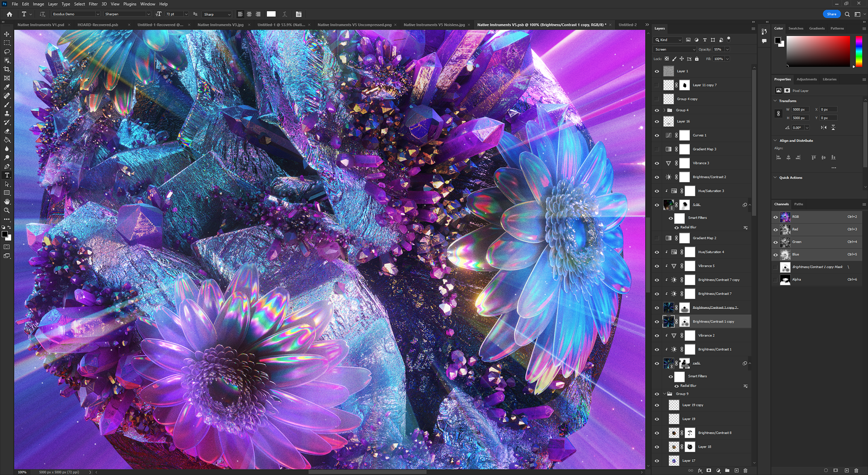Open the Sharp anti-aliasing dropdown
868x475 pixels.
point(217,14)
